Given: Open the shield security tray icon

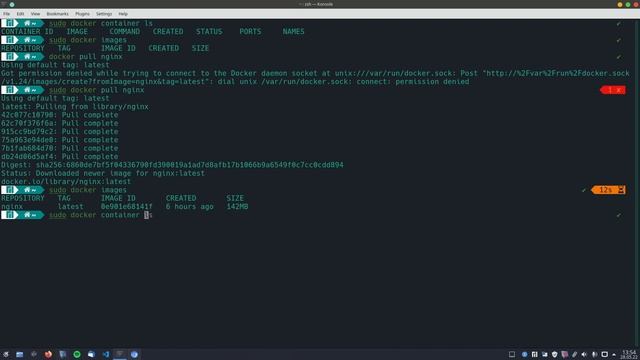Looking at the screenshot, I should 554,354.
